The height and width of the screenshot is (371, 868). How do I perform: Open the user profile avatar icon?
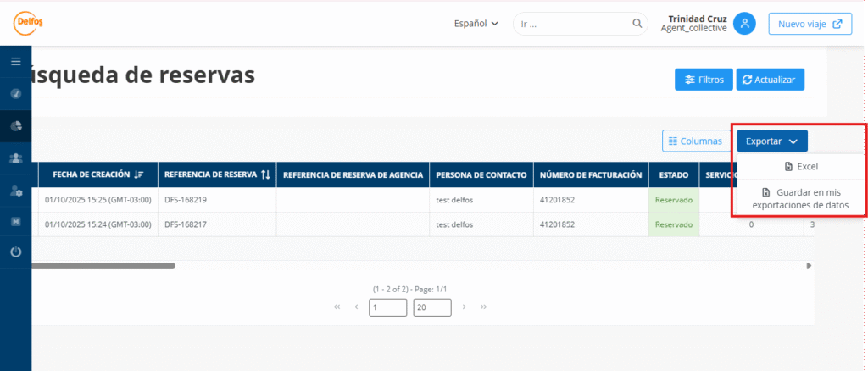(744, 24)
